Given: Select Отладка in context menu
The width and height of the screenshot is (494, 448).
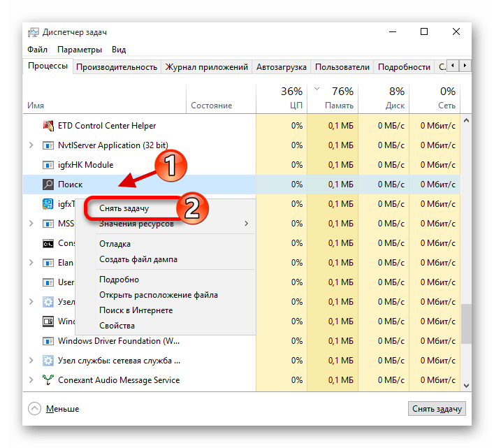Looking at the screenshot, I should [x=115, y=244].
